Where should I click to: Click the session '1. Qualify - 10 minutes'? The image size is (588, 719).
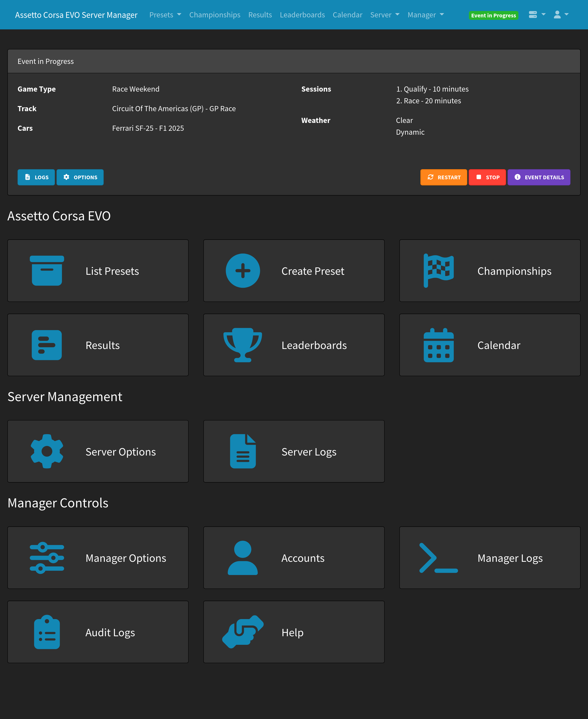pyautogui.click(x=432, y=89)
